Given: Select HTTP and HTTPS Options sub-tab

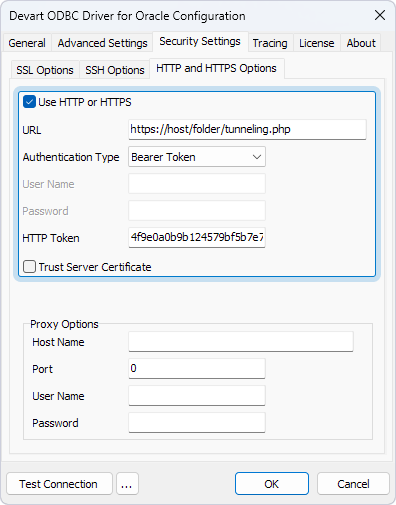Looking at the screenshot, I should pos(216,68).
